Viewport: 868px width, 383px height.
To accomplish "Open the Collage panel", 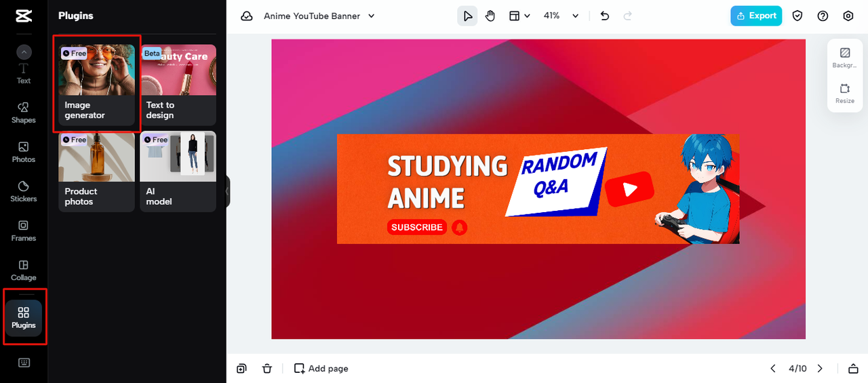I will click(24, 270).
